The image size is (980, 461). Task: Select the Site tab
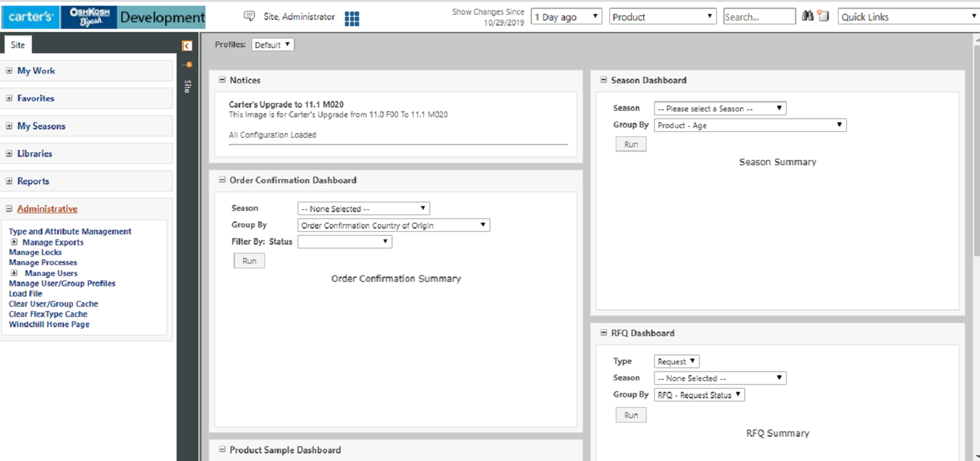(x=18, y=45)
